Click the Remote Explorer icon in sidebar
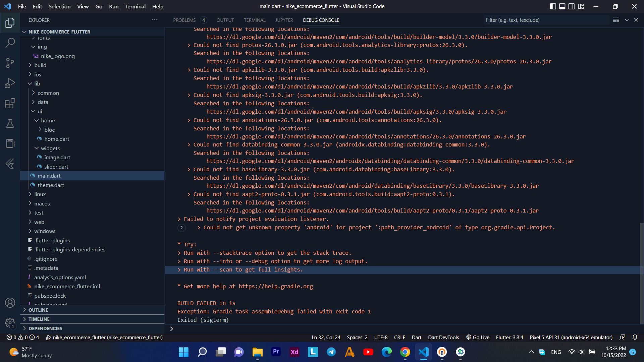644x362 pixels. coord(10,144)
